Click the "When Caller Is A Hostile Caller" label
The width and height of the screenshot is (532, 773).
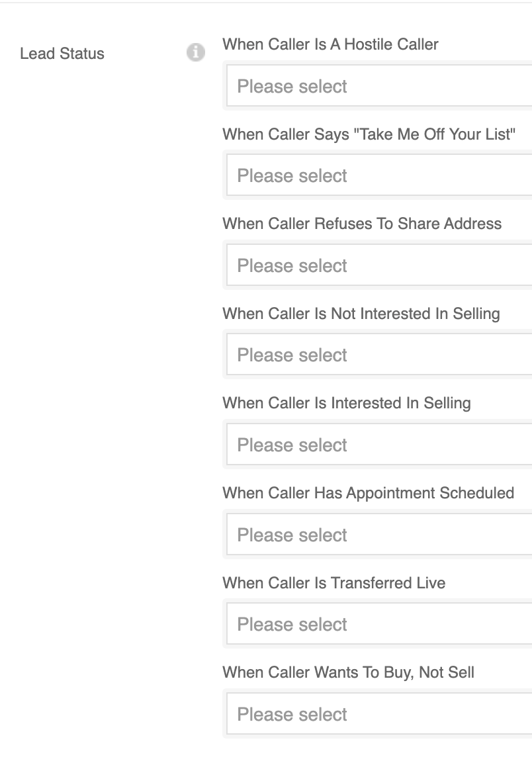pyautogui.click(x=330, y=44)
